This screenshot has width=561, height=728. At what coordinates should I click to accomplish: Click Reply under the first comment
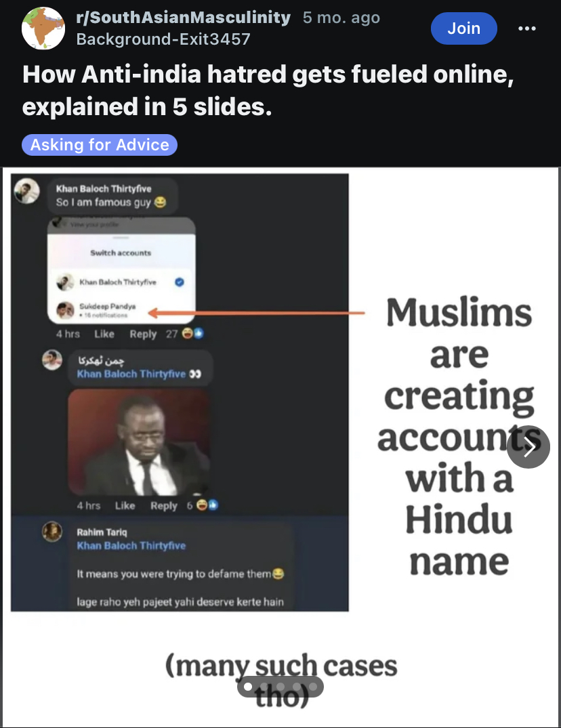[x=143, y=334]
